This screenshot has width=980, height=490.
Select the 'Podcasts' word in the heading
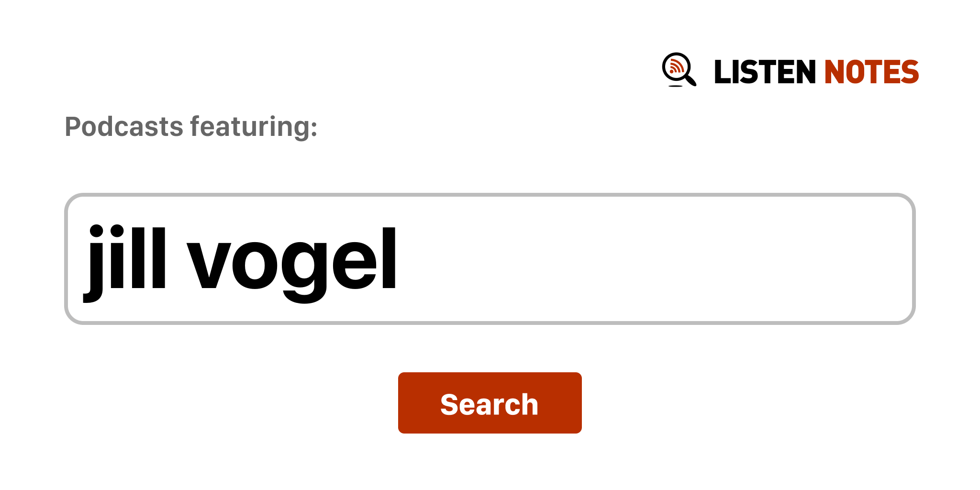click(x=124, y=126)
